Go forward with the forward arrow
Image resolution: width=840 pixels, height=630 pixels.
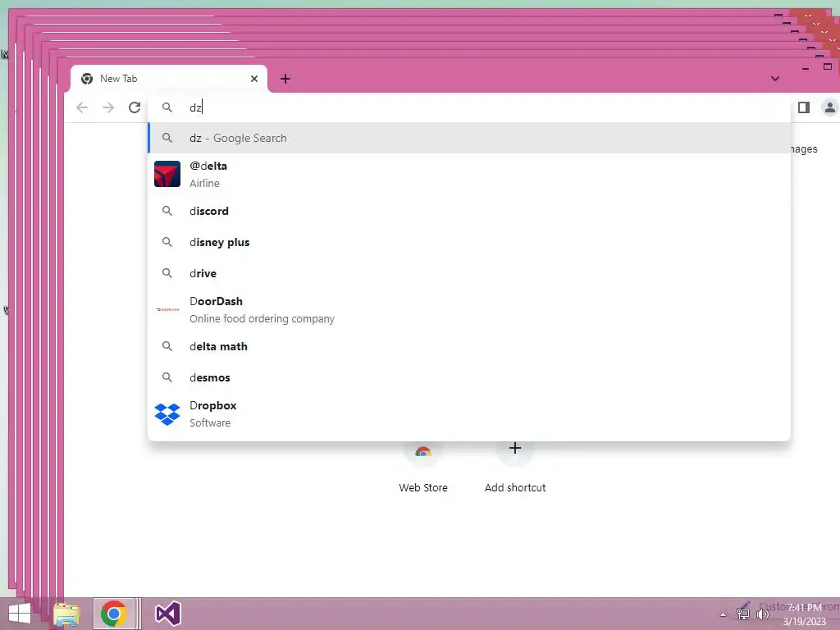click(x=108, y=107)
